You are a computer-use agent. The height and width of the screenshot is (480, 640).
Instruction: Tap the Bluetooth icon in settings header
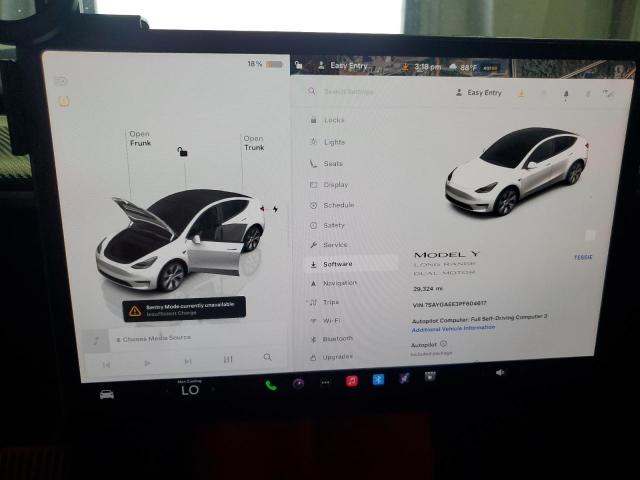click(588, 94)
